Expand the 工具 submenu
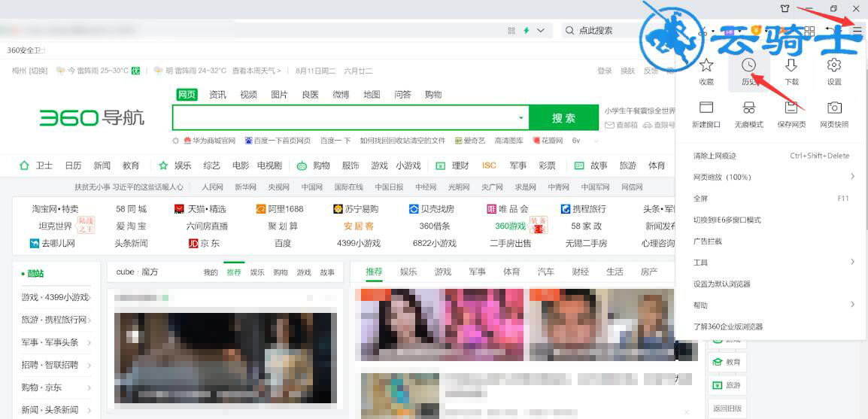The width and height of the screenshot is (868, 419). coord(852,262)
